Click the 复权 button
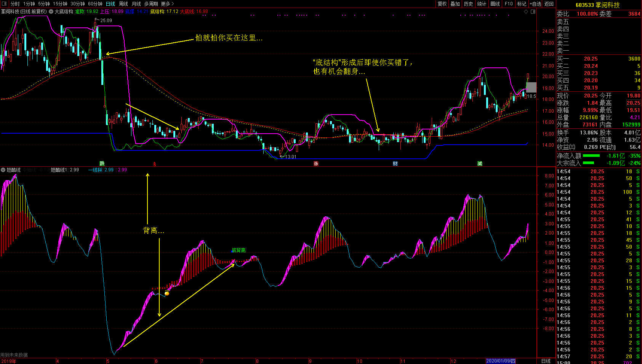Image resolution: width=642 pixels, height=364 pixels. pos(442,4)
